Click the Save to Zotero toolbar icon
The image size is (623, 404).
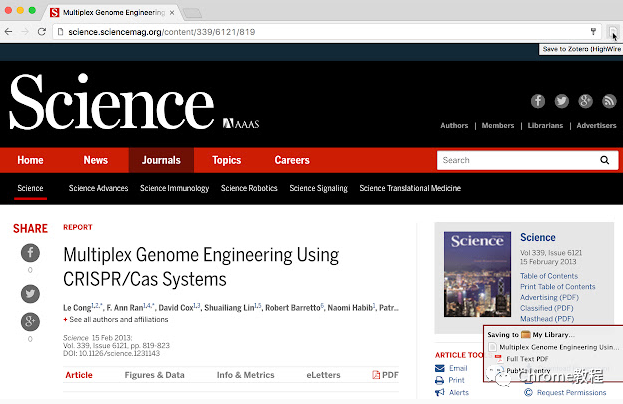(613, 31)
